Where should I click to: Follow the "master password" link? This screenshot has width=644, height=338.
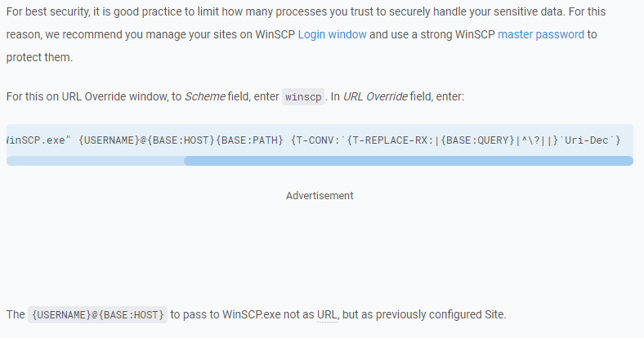(x=540, y=35)
